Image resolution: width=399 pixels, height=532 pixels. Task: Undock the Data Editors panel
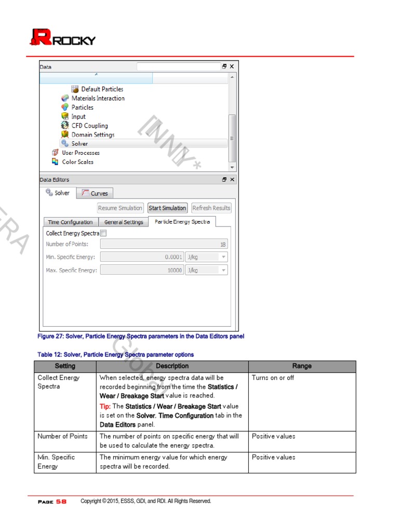coord(224,179)
